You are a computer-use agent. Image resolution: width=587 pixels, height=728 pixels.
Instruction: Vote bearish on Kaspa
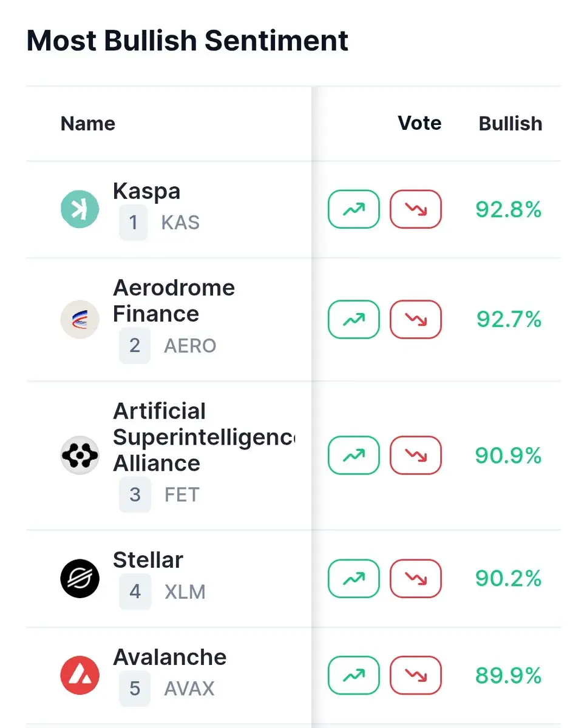pyautogui.click(x=416, y=209)
